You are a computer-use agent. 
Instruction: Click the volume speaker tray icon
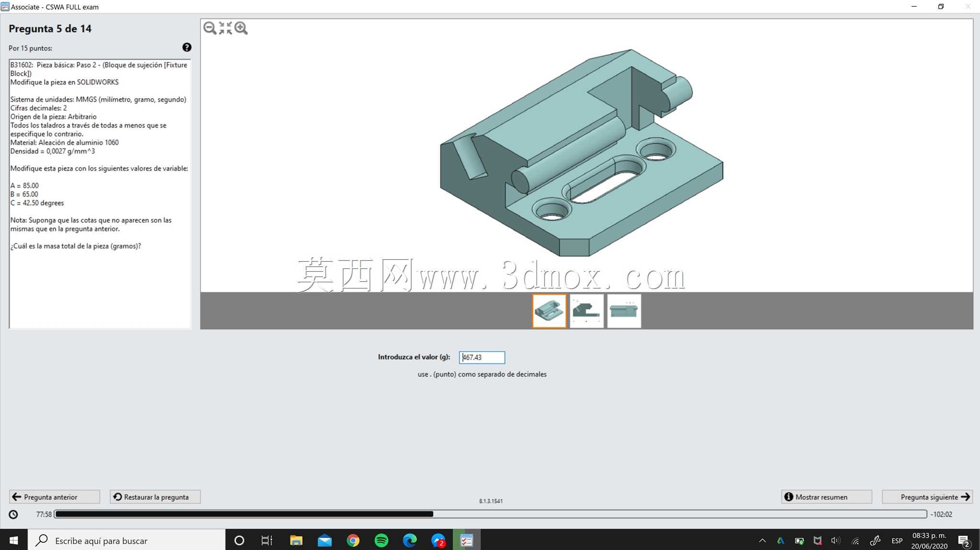pos(836,541)
